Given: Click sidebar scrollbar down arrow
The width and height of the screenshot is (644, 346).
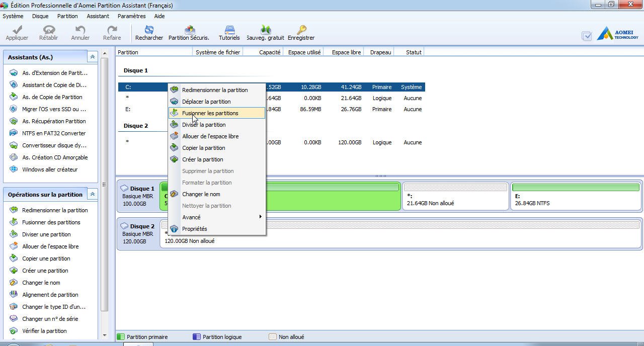Looking at the screenshot, I should pyautogui.click(x=105, y=335).
